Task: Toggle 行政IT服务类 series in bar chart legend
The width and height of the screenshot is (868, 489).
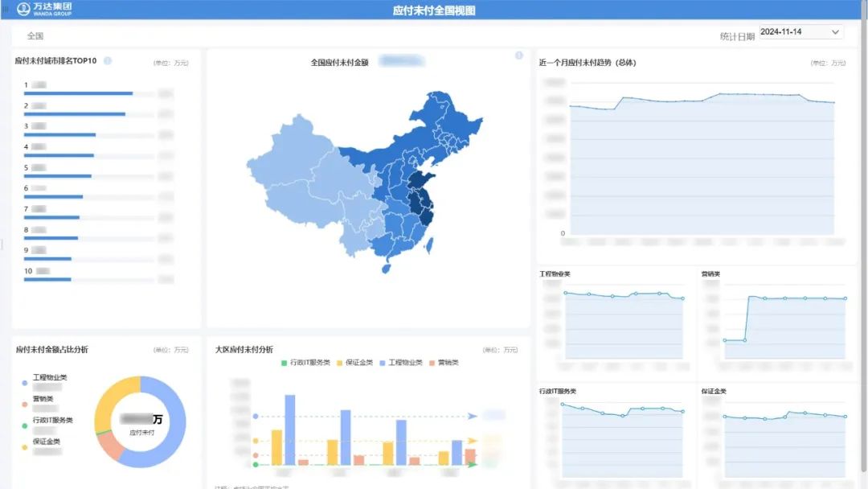Action: [305, 363]
